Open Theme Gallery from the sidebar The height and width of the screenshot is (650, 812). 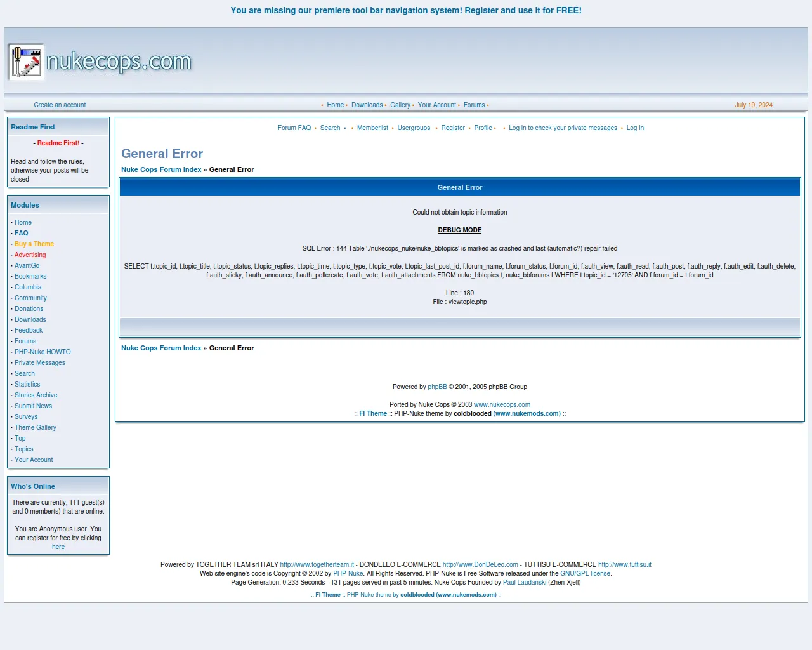tap(36, 428)
